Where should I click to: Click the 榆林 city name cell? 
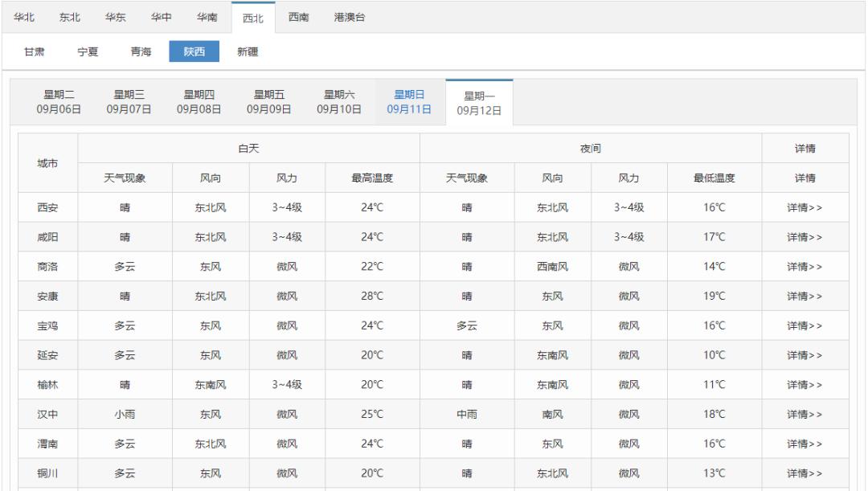point(47,385)
